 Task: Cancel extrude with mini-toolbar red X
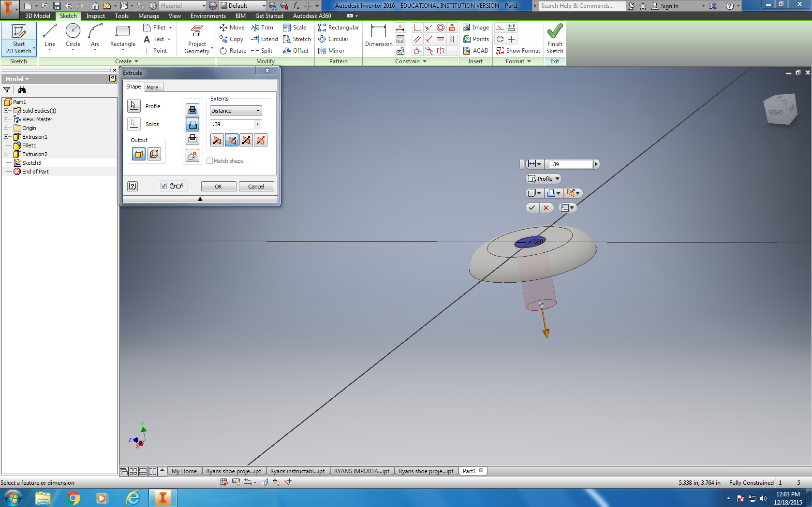tap(546, 208)
